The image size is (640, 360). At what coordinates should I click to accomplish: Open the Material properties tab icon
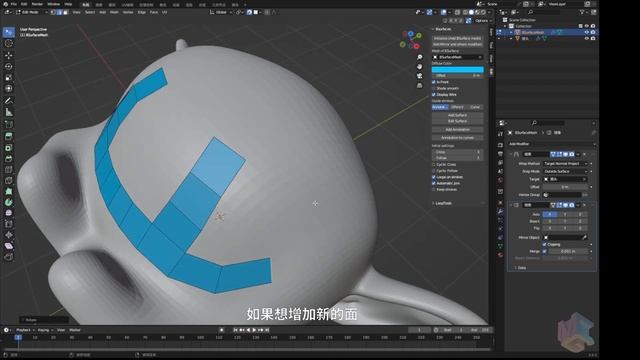[x=500, y=255]
